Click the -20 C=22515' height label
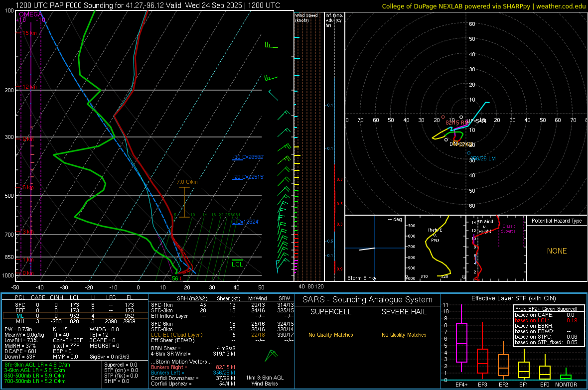588x390 pixels. point(248,177)
